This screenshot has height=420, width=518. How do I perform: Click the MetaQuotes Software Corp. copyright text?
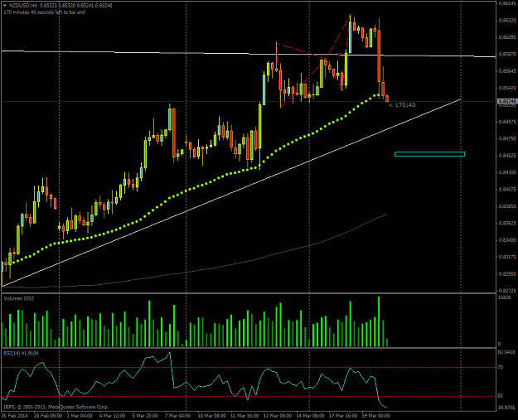[56, 407]
